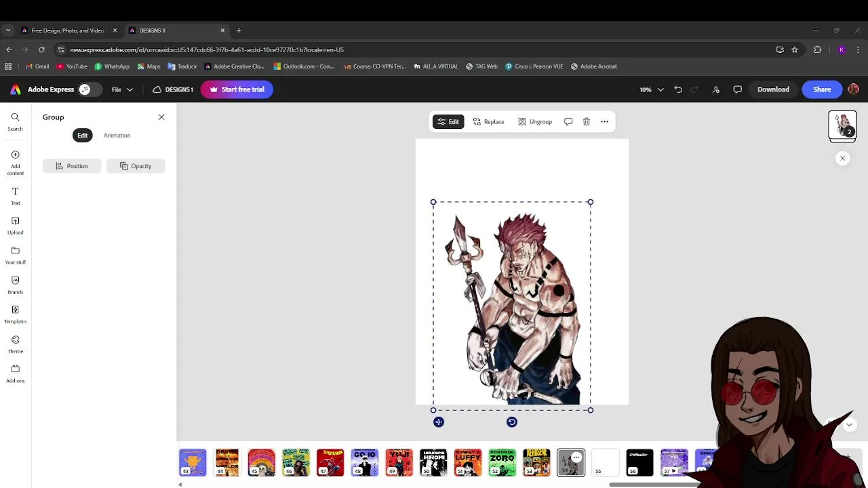This screenshot has width=868, height=488.
Task: Bookmark this page with the star
Action: [x=795, y=49]
